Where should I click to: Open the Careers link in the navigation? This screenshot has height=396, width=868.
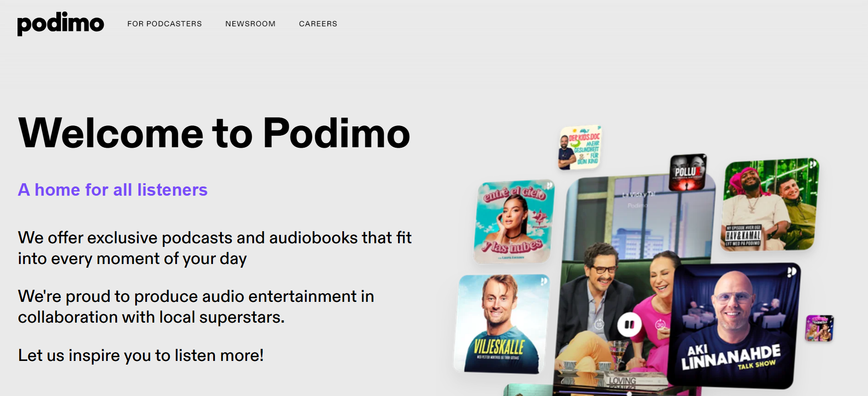[x=318, y=24]
